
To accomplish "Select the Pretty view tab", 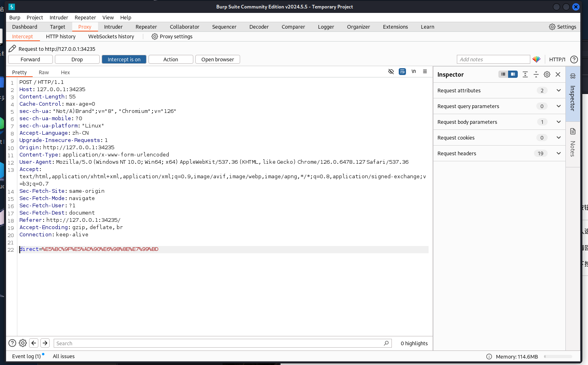I will 19,72.
